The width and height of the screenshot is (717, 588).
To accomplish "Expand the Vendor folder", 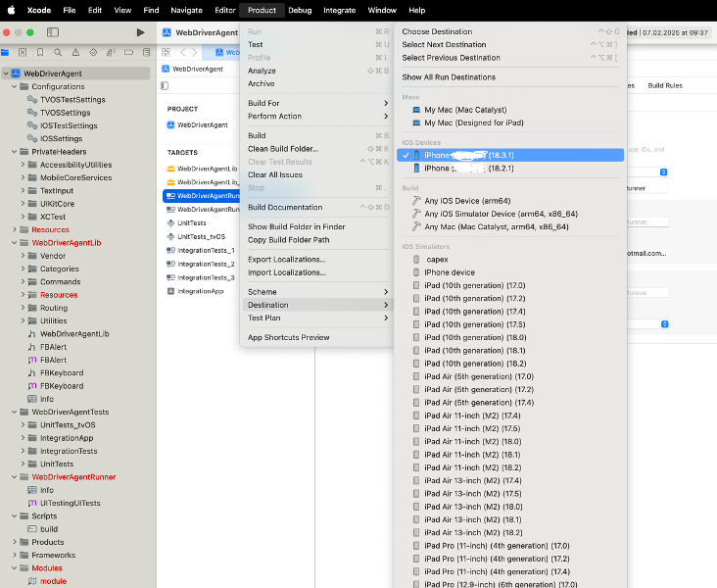I will (x=23, y=256).
